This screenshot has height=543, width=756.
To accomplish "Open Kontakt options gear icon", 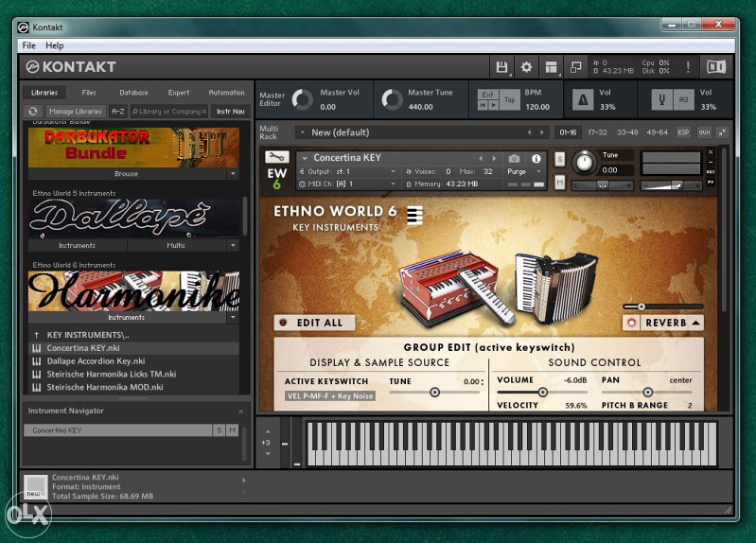I will (526, 67).
